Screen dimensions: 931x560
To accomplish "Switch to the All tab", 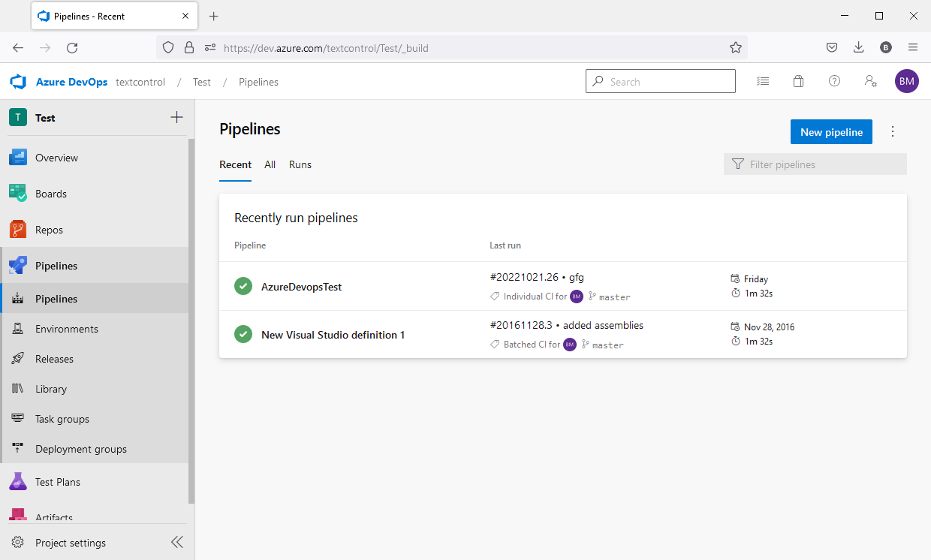I will 270,164.
